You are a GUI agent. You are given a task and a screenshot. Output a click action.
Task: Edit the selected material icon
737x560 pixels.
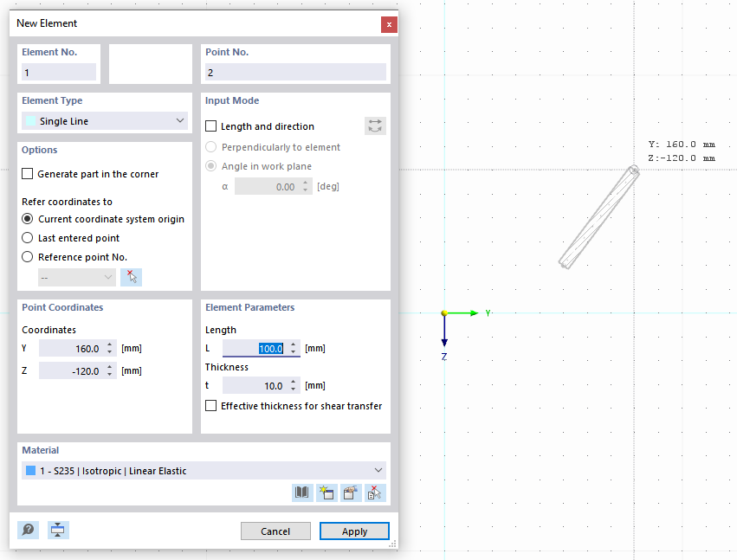(351, 492)
